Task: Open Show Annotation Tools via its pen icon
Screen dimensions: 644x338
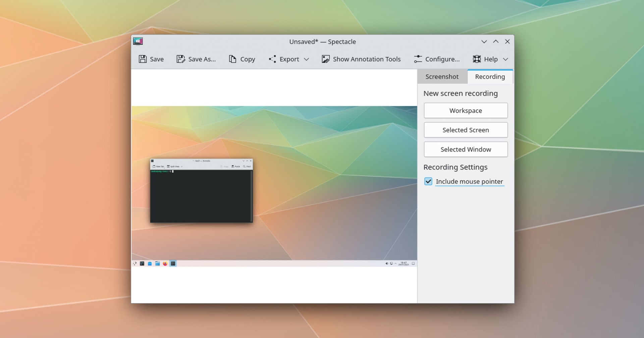Action: 325,59
